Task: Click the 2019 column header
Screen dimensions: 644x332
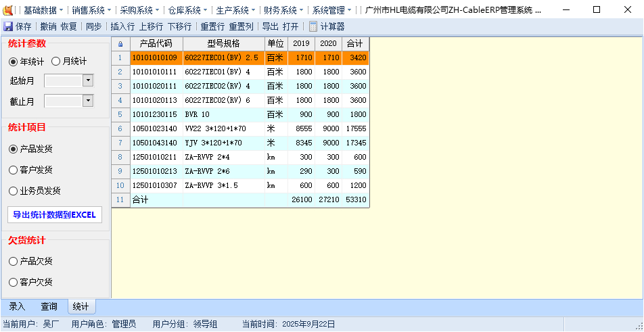Action: tap(301, 43)
